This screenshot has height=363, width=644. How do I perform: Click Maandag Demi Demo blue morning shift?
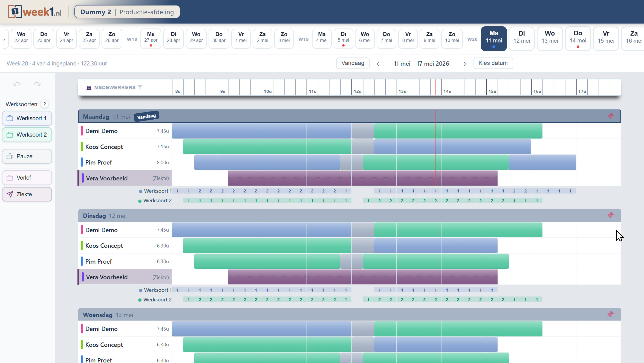coord(262,131)
